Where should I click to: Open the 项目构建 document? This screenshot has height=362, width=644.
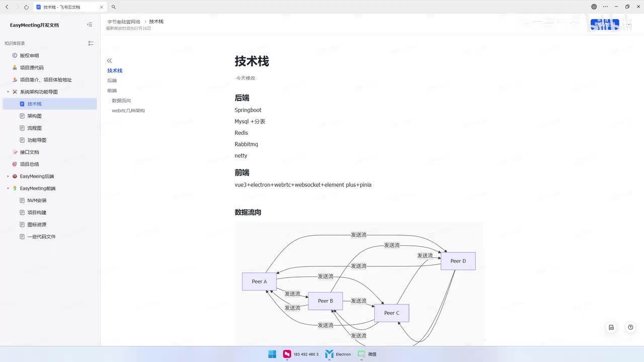pyautogui.click(x=37, y=213)
